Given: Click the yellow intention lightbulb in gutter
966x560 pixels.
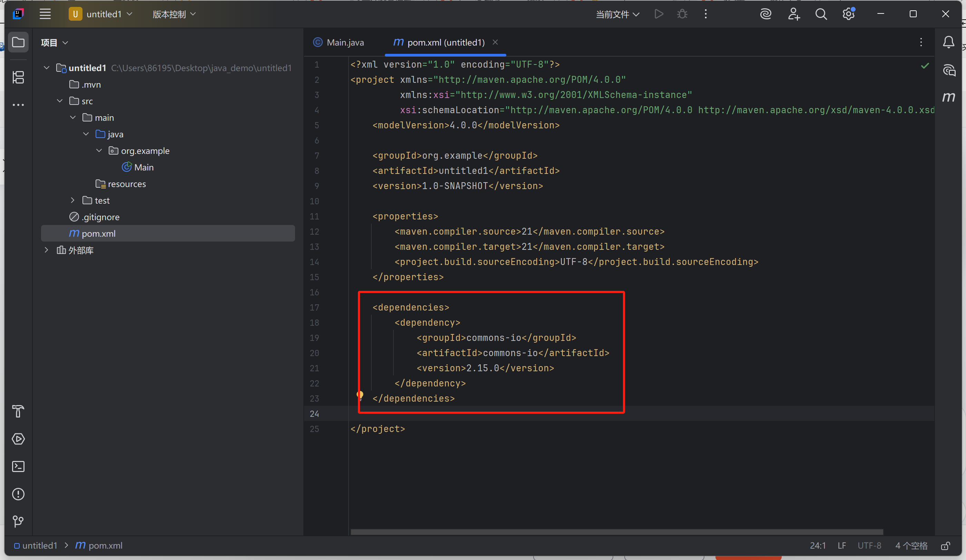Looking at the screenshot, I should (360, 394).
